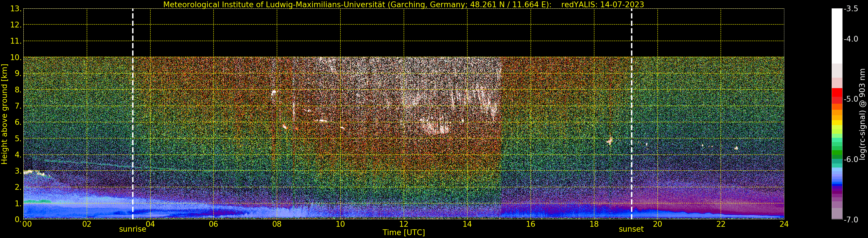Click the 'log(rc-signal) @903 nm' colorbar label

pos(862,114)
